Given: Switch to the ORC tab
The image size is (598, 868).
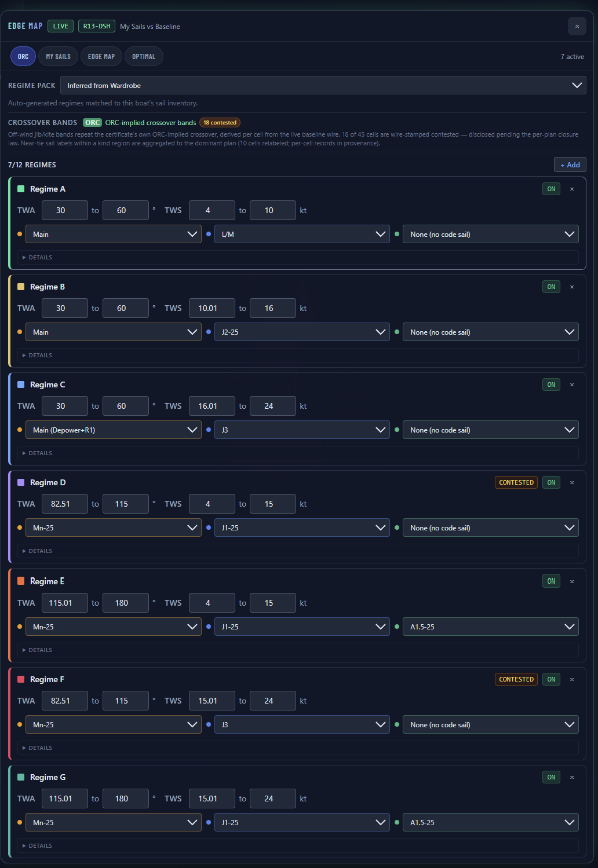Looking at the screenshot, I should pyautogui.click(x=23, y=56).
